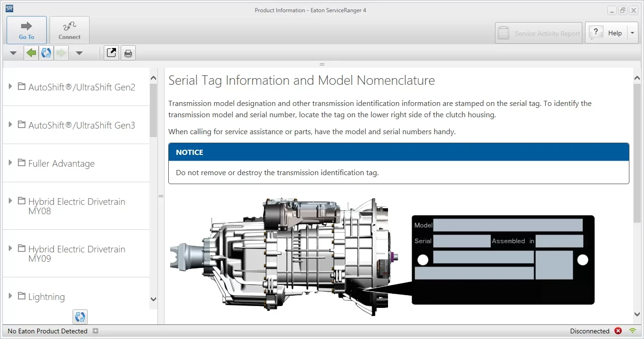
Task: Refresh the page using the toolbar refresh icon
Action: (46, 53)
